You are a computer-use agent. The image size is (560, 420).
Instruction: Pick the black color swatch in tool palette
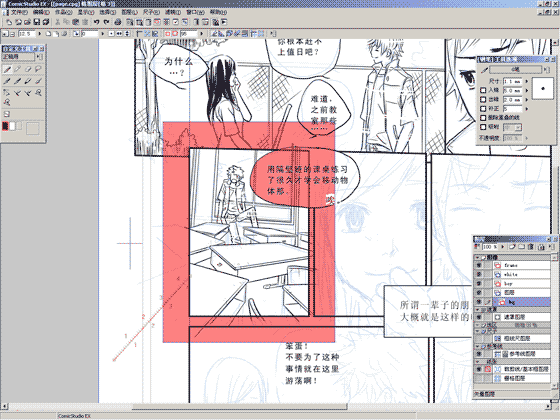5,126
